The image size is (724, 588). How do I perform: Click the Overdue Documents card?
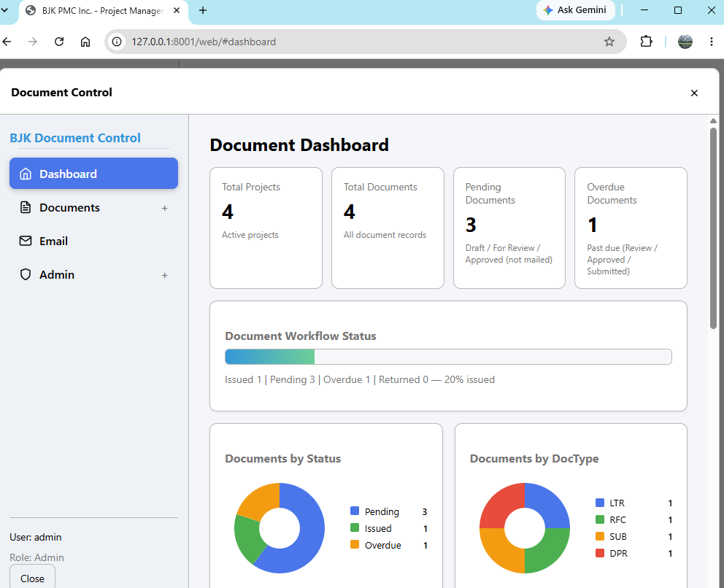point(631,228)
